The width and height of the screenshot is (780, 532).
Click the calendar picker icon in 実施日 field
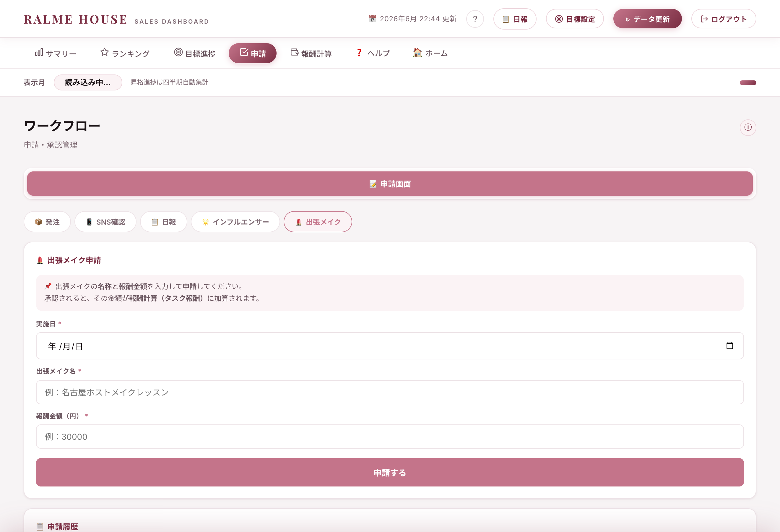click(729, 346)
